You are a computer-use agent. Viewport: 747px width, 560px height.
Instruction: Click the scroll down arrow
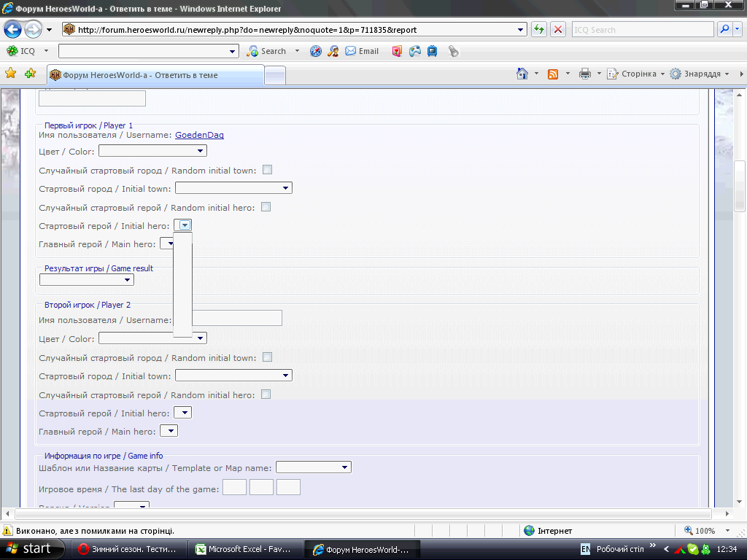click(x=740, y=502)
